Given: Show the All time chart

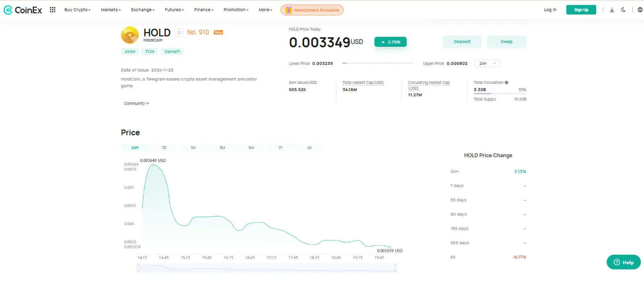Looking at the screenshot, I should (310, 148).
